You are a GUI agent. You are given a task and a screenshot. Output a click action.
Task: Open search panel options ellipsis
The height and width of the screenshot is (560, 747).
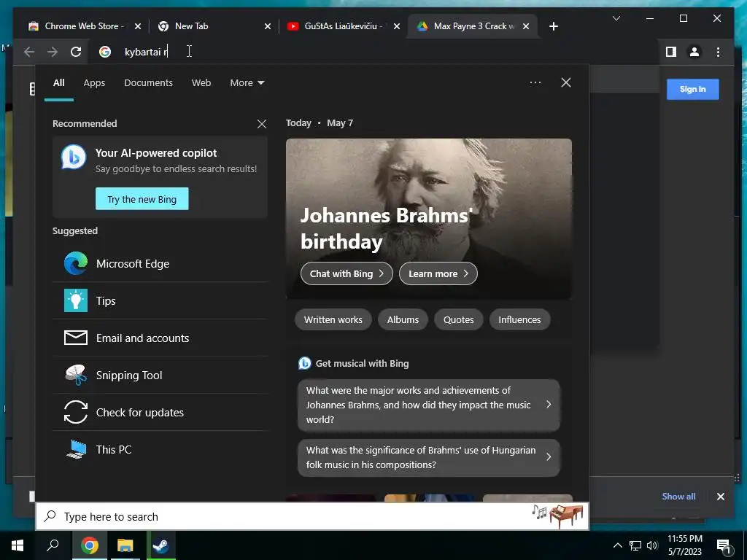pos(535,82)
